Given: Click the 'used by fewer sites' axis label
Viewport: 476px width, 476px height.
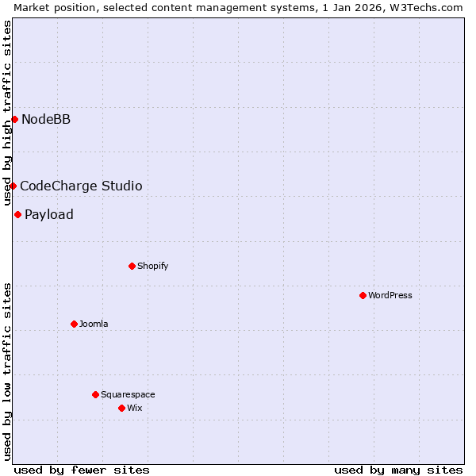Looking at the screenshot, I should point(82,470).
